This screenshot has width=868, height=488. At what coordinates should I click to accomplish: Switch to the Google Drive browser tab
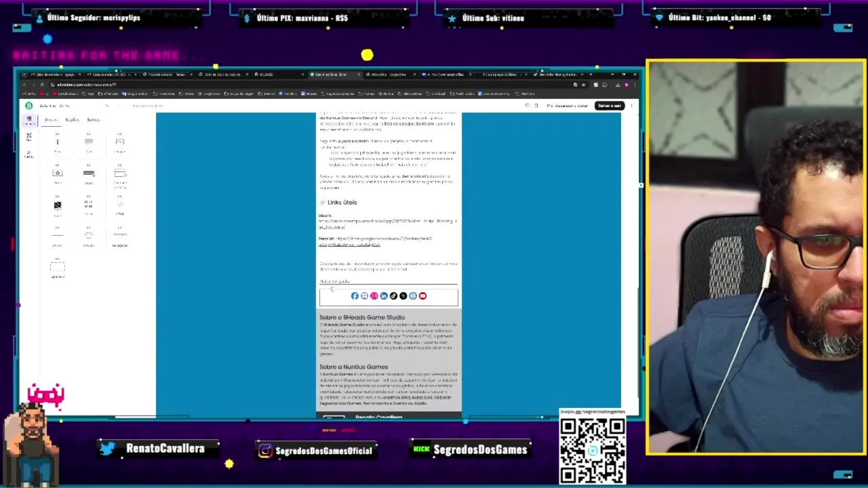(x=390, y=75)
